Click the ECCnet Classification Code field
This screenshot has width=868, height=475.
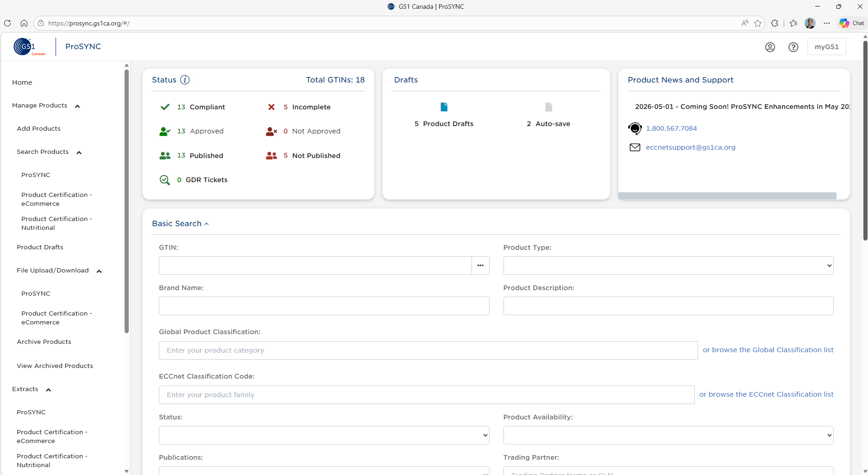click(x=427, y=395)
